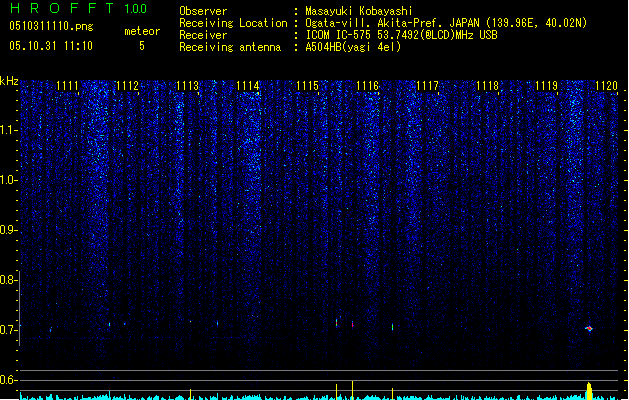Click the 0.9 kHz axis label
Screen dimensions: 629x400
tap(8, 230)
